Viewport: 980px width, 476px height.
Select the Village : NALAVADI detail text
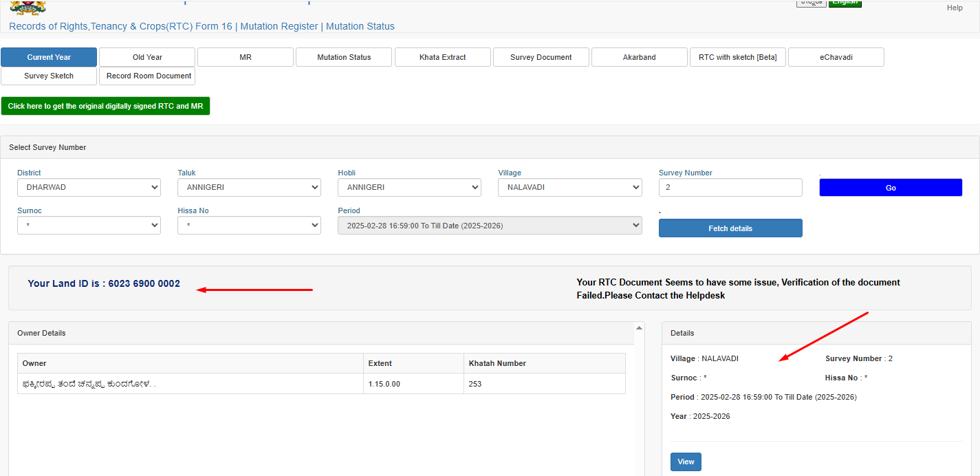704,358
